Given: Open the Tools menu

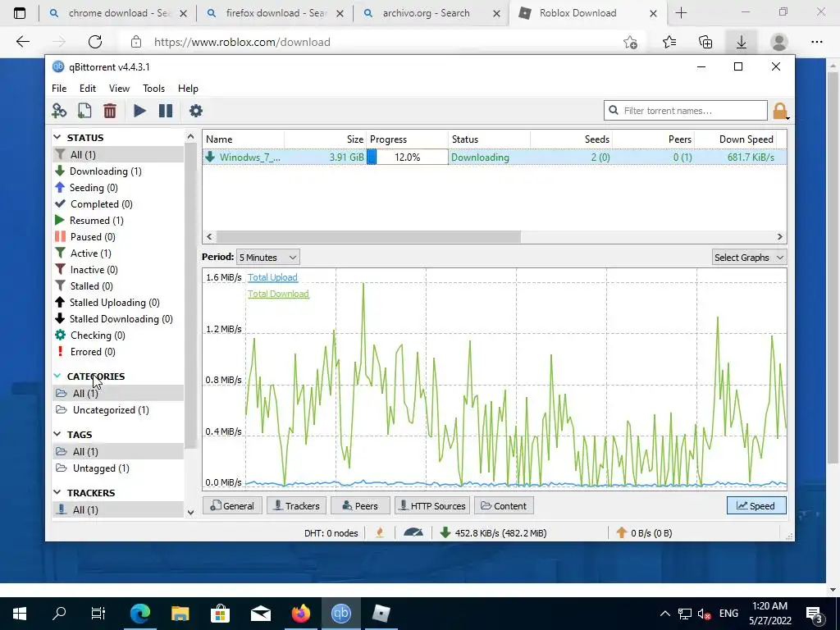Looking at the screenshot, I should point(153,89).
